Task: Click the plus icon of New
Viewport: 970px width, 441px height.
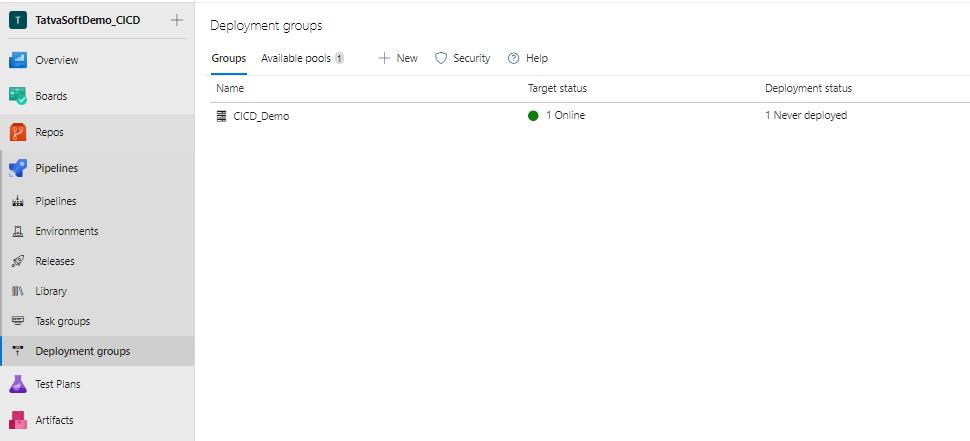Action: (x=384, y=58)
